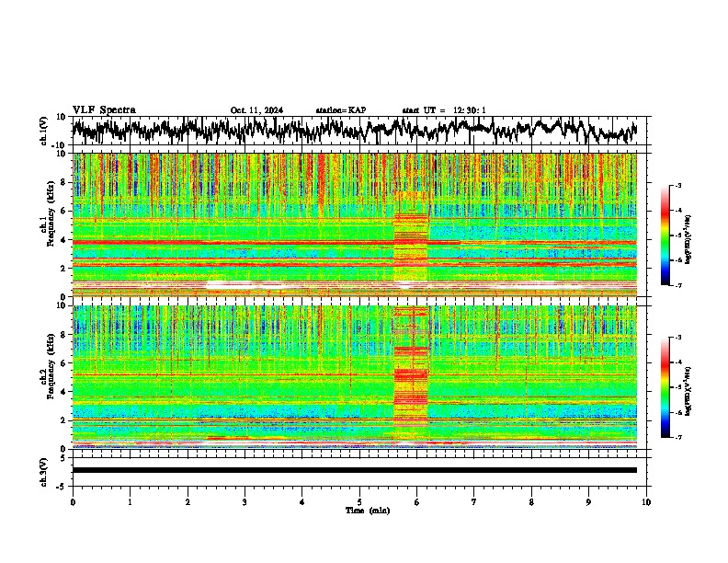Click the time axis tick label "8"
The width and height of the screenshot is (728, 563).
pyautogui.click(x=531, y=502)
